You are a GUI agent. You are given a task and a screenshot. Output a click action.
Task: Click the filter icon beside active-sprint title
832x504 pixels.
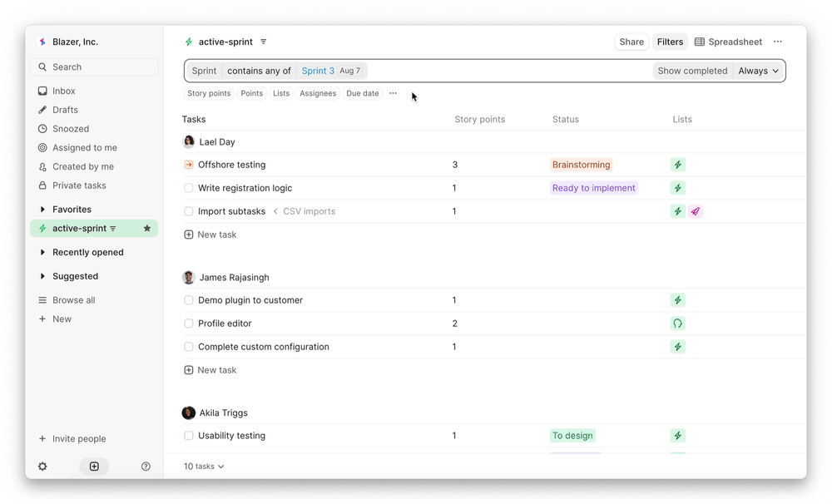pos(264,41)
